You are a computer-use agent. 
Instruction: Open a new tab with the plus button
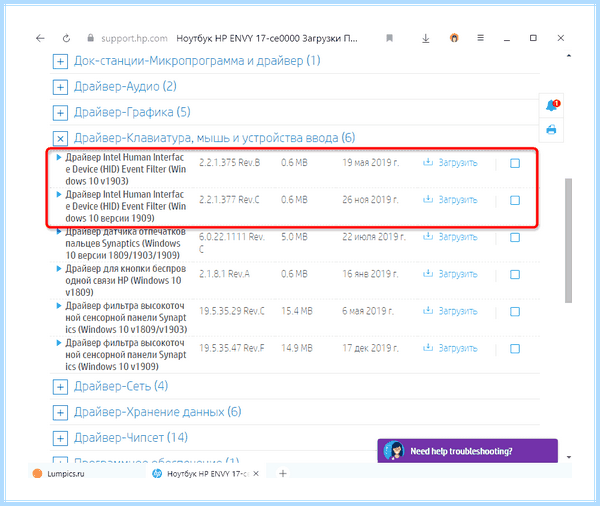(x=283, y=474)
